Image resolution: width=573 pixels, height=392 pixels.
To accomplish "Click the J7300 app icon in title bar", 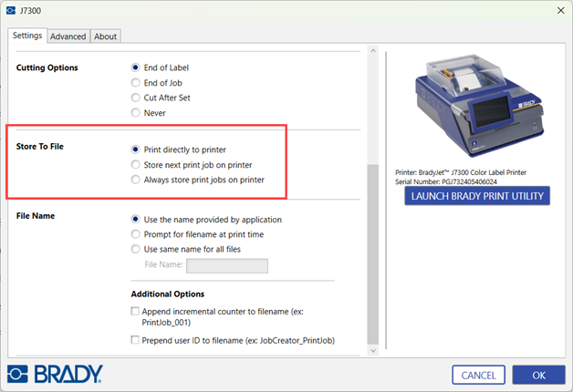I will 12,9.
